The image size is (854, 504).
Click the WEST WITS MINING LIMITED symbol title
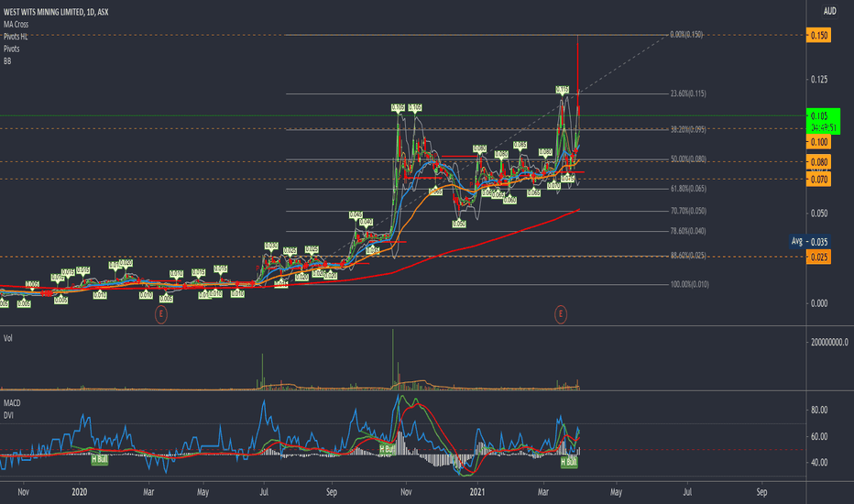click(56, 11)
